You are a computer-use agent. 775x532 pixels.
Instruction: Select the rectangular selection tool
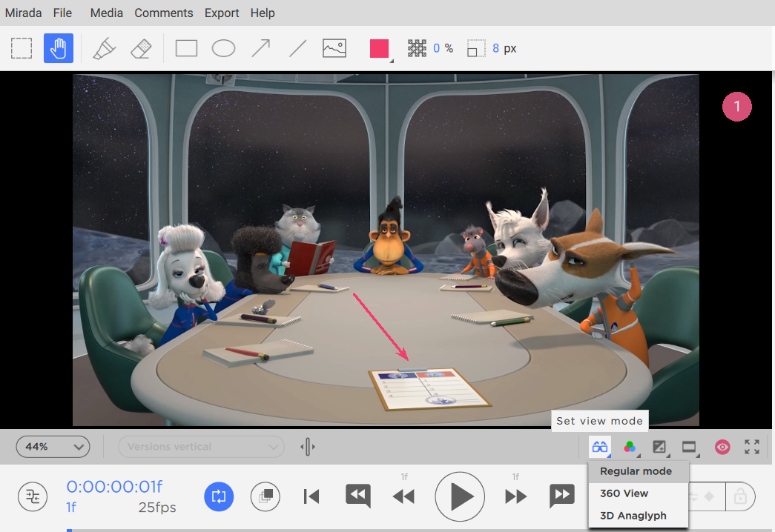point(22,48)
